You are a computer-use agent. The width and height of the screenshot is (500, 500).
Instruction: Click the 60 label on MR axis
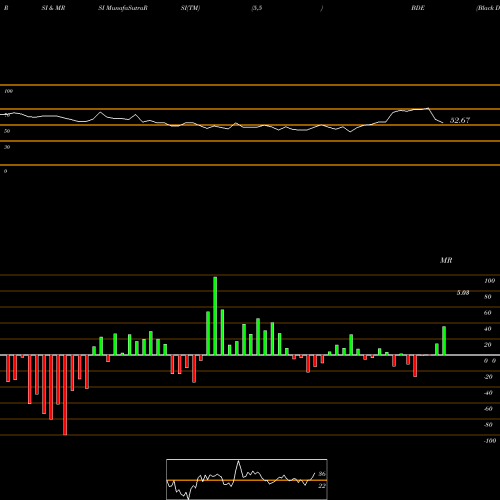coord(488,313)
